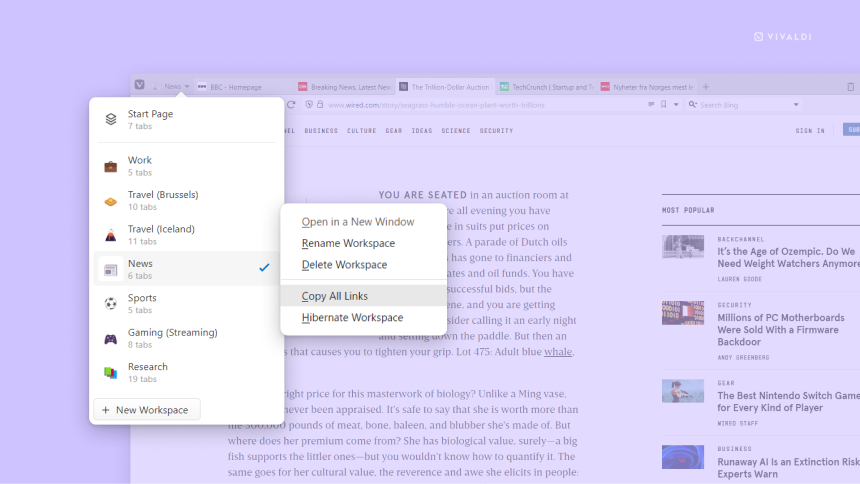The image size is (860, 484).
Task: Choose Rename Workspace
Action: pos(364,243)
